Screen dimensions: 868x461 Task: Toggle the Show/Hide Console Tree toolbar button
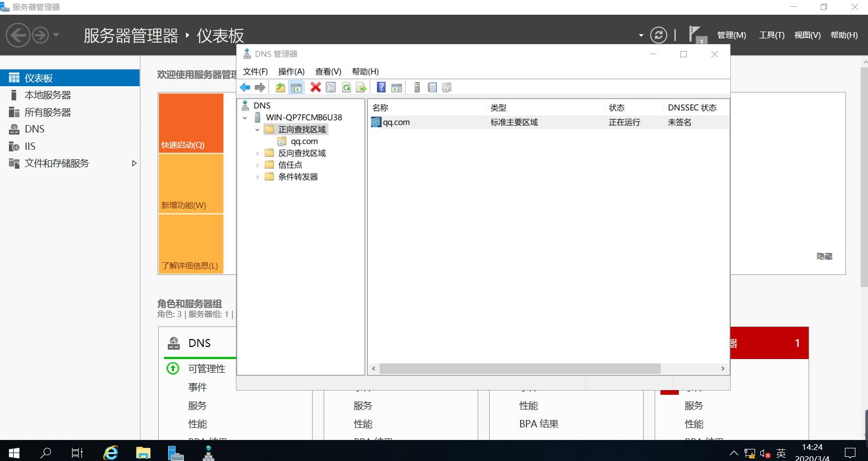pos(296,87)
